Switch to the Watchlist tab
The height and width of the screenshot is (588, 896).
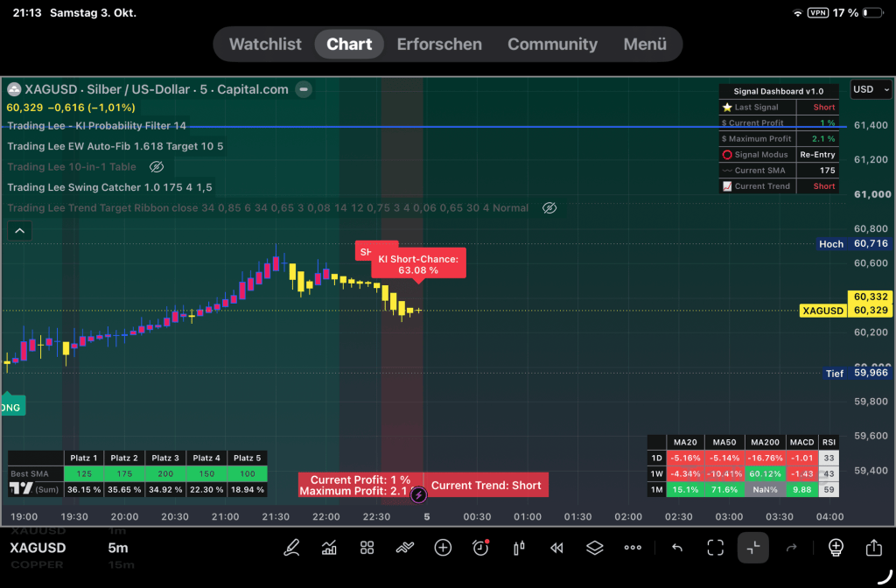(x=265, y=44)
